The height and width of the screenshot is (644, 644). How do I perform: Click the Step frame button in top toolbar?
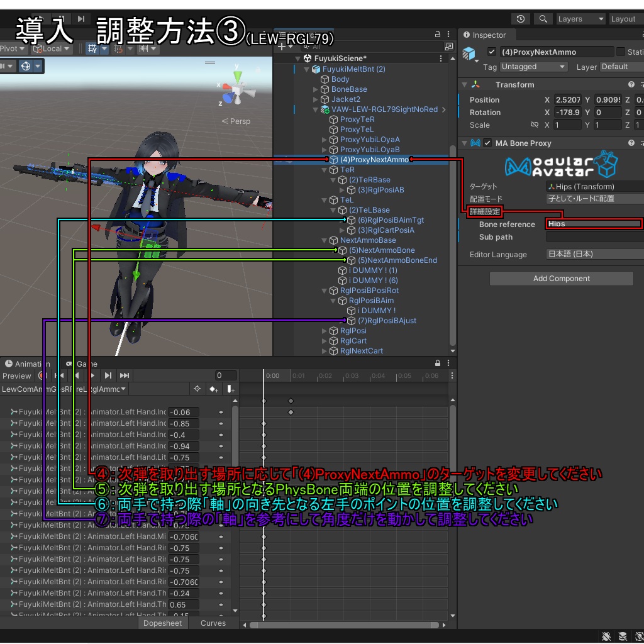click(81, 19)
